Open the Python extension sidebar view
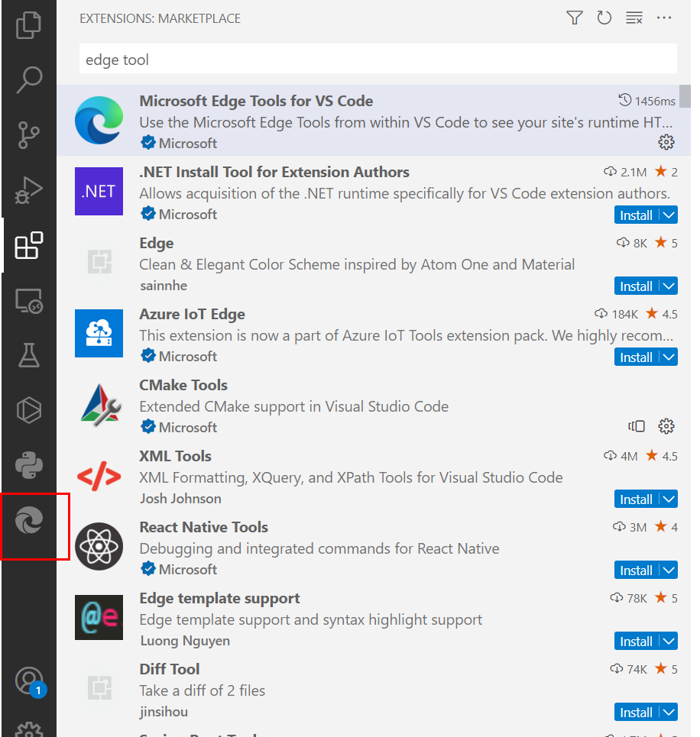This screenshot has width=700, height=737. pos(28,464)
